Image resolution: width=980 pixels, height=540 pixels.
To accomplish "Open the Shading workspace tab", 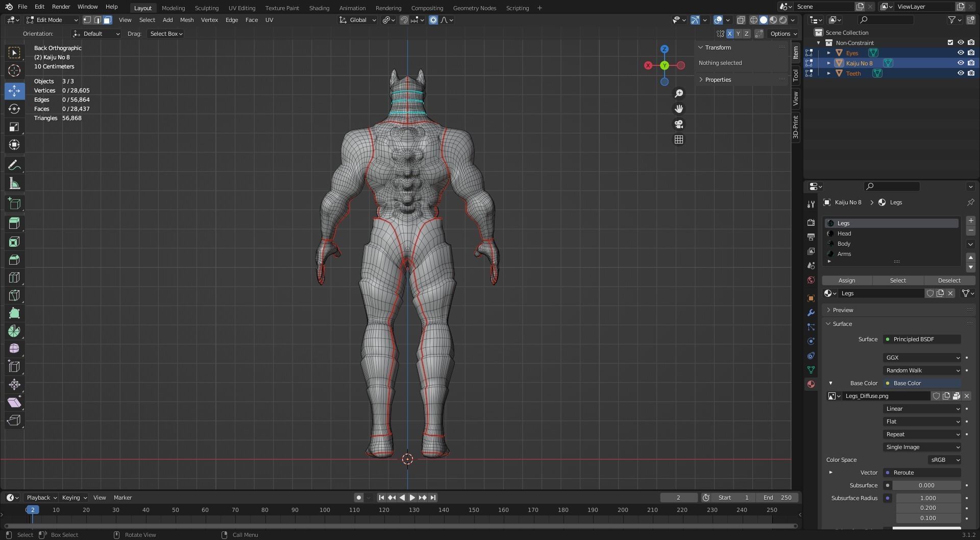I will [x=319, y=8].
